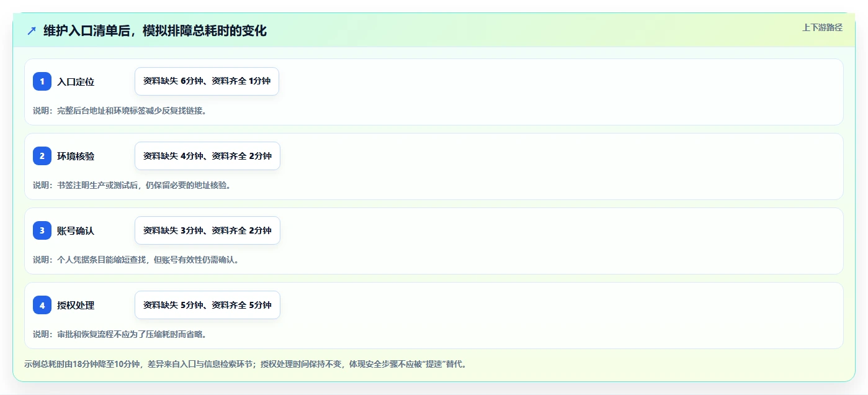Select the step number 3 badge
This screenshot has width=868, height=395.
[42, 230]
